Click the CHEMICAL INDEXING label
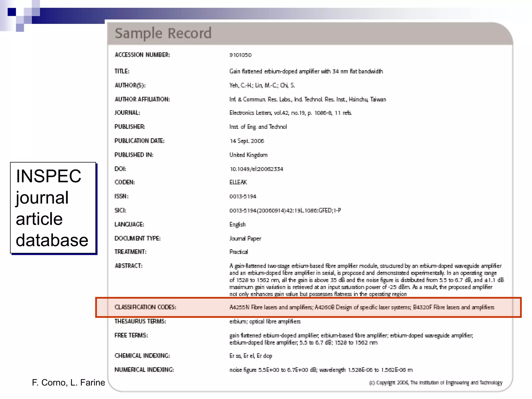Viewport: 532px width, 399px height. 142,356
